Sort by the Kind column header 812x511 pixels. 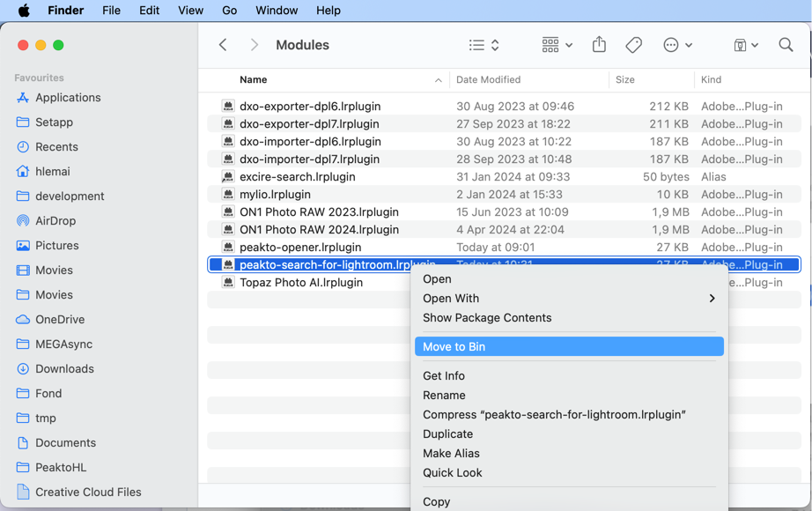point(711,80)
